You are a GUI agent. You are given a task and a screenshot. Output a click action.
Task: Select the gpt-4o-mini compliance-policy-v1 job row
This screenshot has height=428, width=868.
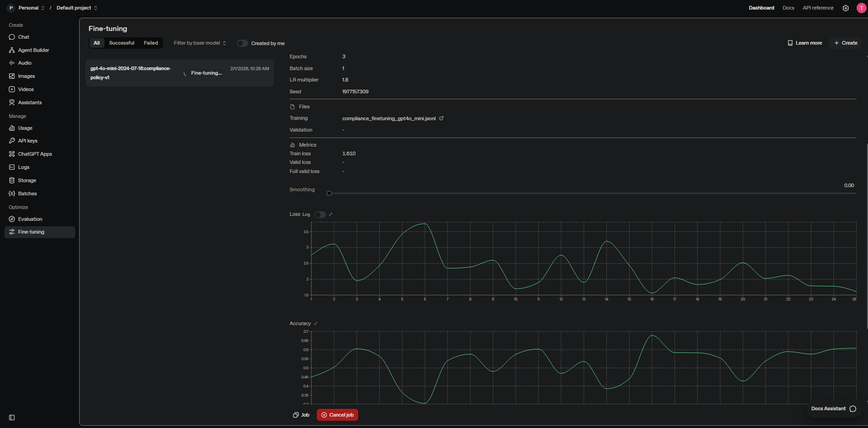pos(180,73)
